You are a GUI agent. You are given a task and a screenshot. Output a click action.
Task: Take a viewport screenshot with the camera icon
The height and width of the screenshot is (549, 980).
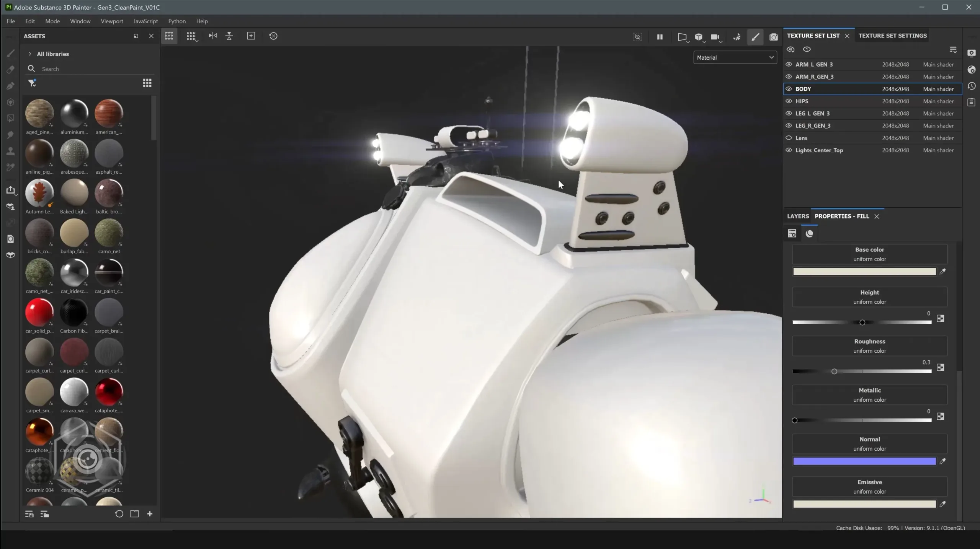[773, 37]
